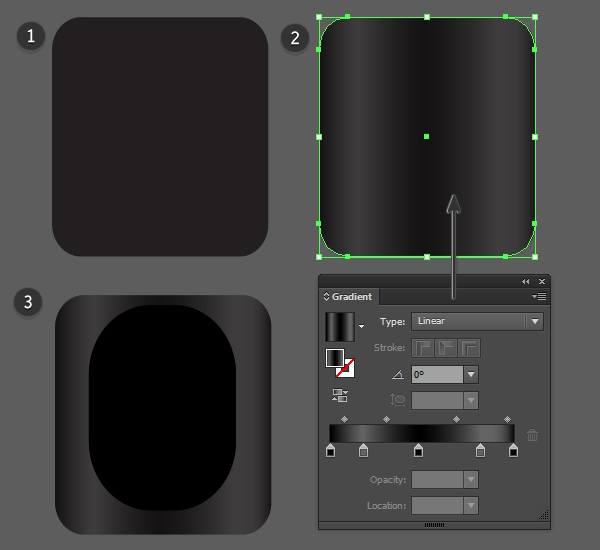Select the middle black gradient stop

coord(419,450)
